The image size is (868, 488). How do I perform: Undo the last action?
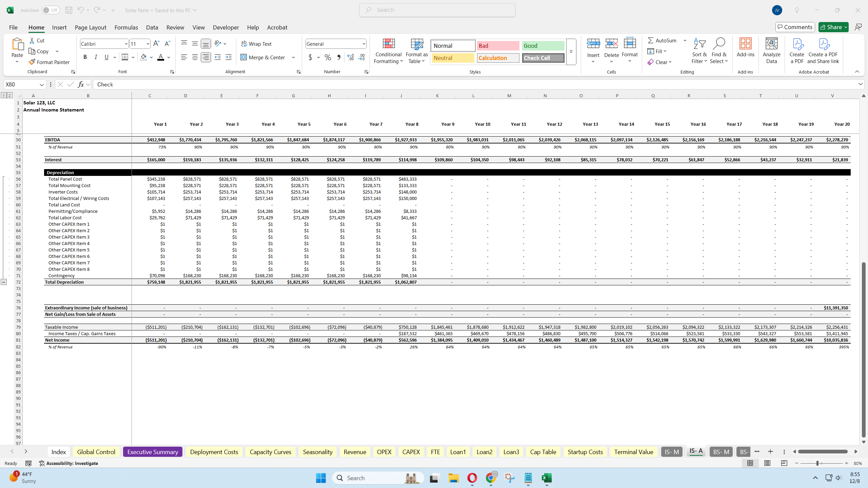(x=80, y=10)
